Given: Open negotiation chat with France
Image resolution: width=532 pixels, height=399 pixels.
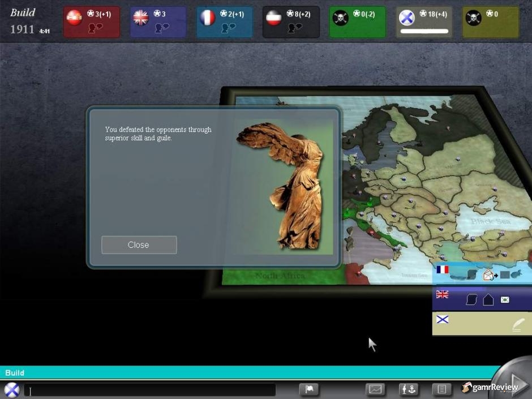Looking at the screenshot, I should (228, 28).
